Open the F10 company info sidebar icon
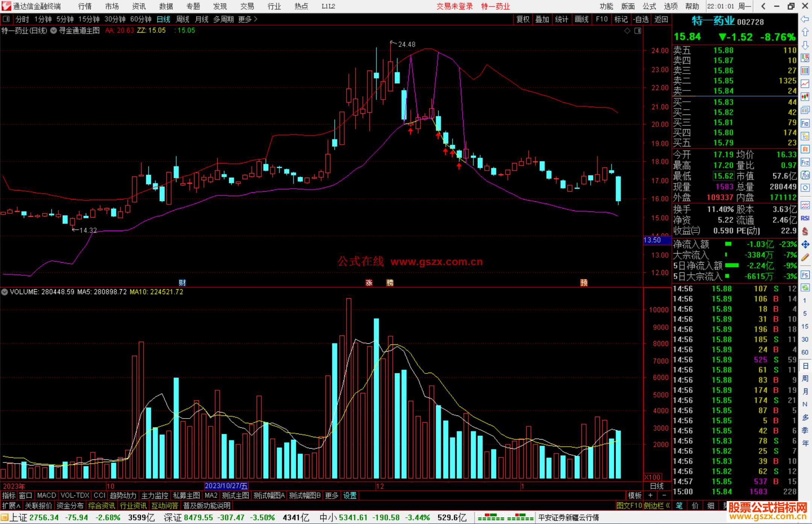Viewport: 812px width, 524px height. tap(805, 123)
